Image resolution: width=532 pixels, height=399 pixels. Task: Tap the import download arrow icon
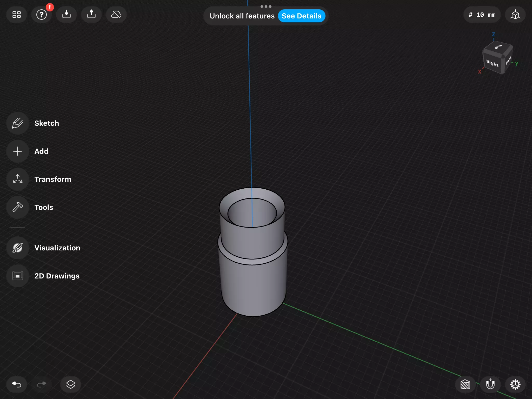[66, 15]
